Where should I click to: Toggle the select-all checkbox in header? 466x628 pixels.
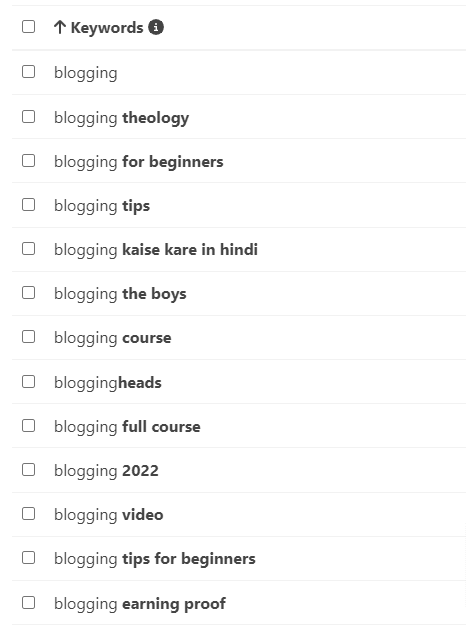(x=28, y=27)
